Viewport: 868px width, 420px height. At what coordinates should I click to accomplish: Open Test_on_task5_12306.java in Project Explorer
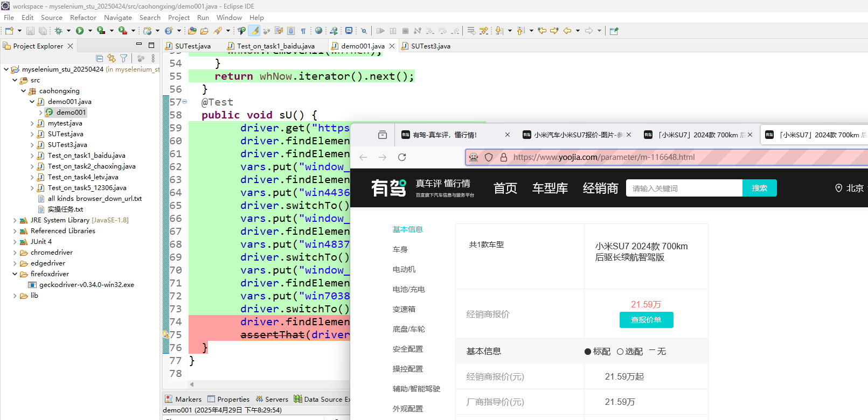[87, 188]
